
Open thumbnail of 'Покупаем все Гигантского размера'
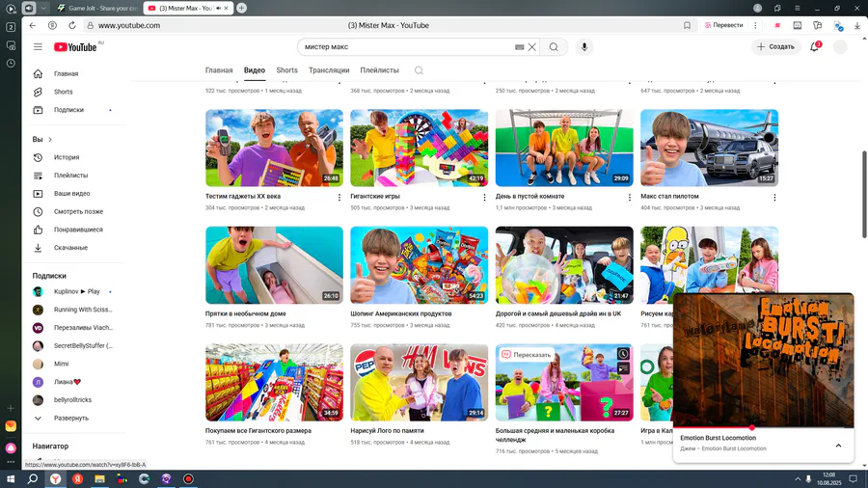click(x=274, y=382)
